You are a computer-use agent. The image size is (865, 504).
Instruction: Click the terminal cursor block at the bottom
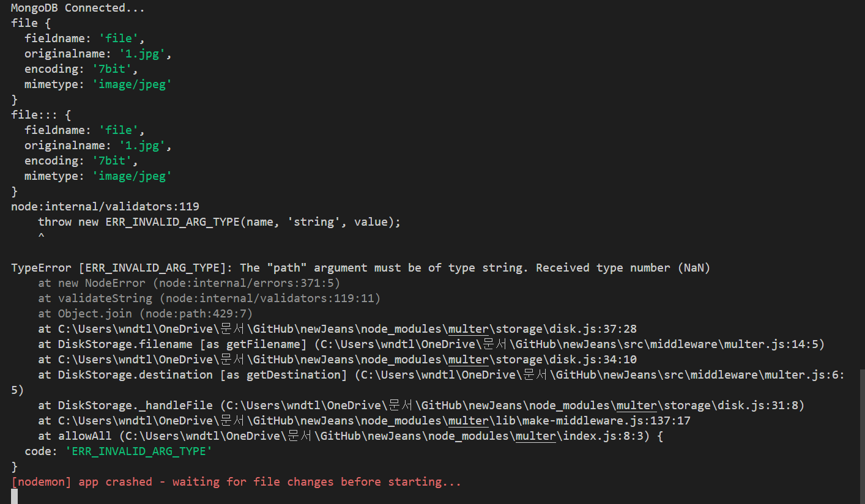pos(14,496)
